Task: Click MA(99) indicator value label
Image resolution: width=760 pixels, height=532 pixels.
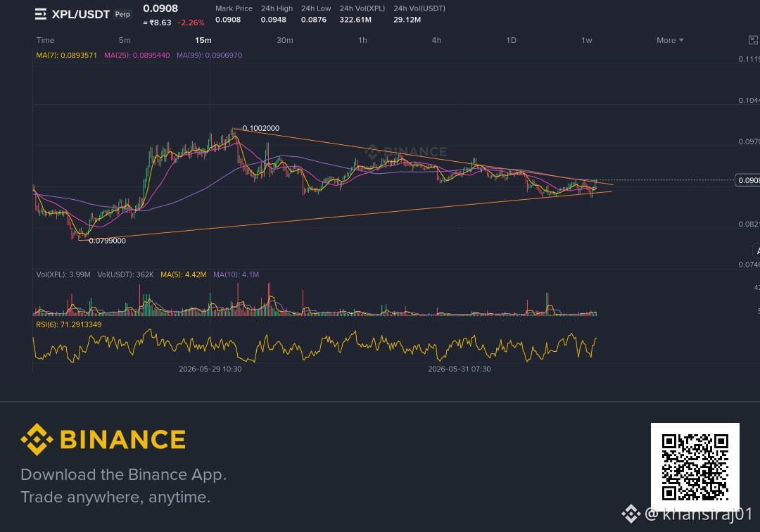Action: point(210,55)
